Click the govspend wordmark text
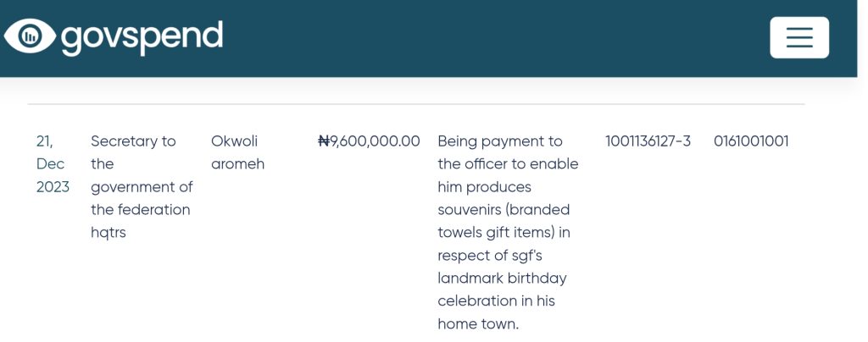The image size is (868, 342). tap(142, 37)
